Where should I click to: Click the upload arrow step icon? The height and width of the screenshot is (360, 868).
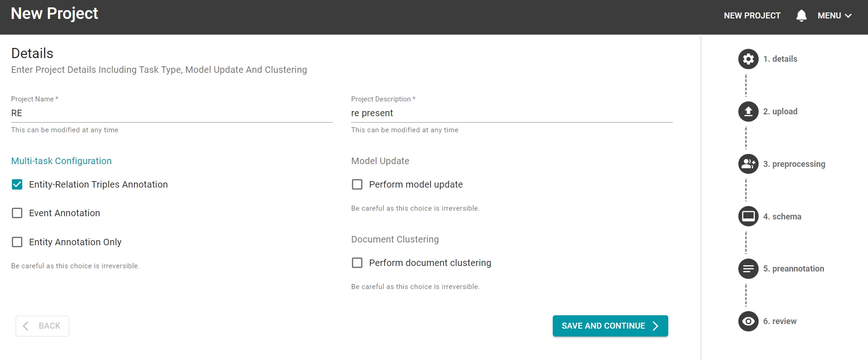pos(748,112)
